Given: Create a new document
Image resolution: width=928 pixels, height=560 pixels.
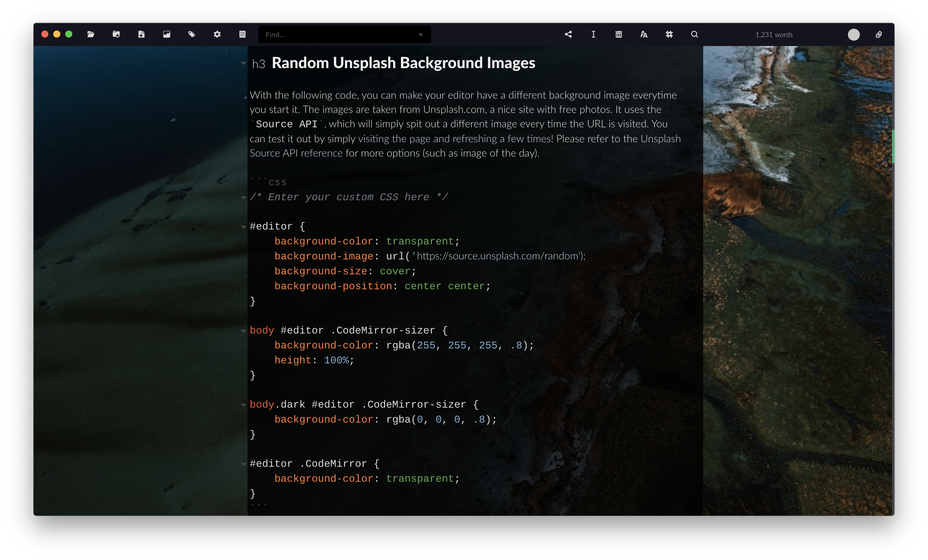Looking at the screenshot, I should pyautogui.click(x=142, y=34).
